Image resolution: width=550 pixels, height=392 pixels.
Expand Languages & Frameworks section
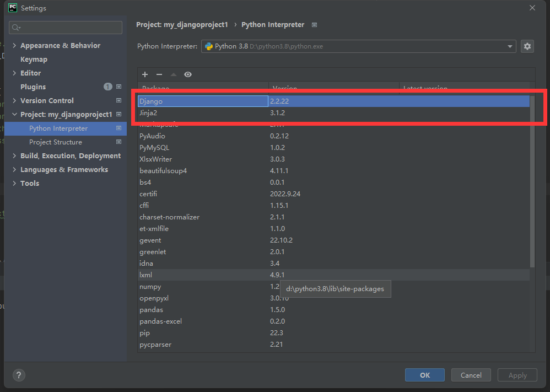coord(14,169)
